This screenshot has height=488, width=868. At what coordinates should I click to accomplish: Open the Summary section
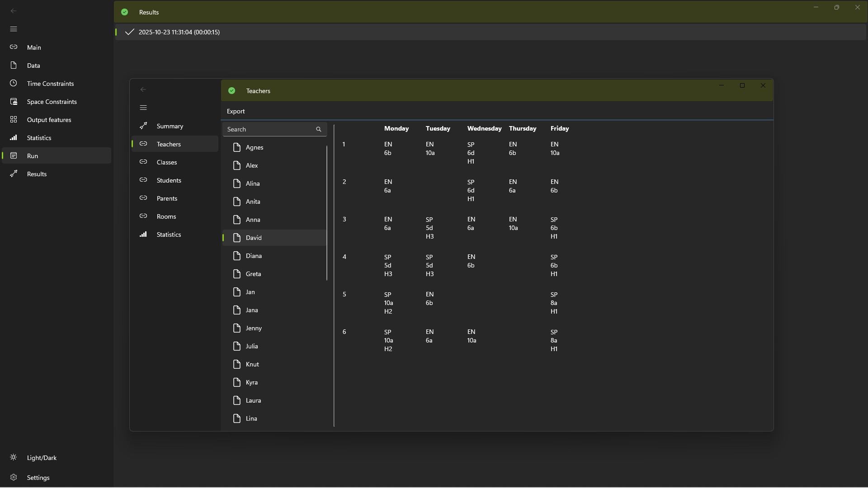pos(170,126)
